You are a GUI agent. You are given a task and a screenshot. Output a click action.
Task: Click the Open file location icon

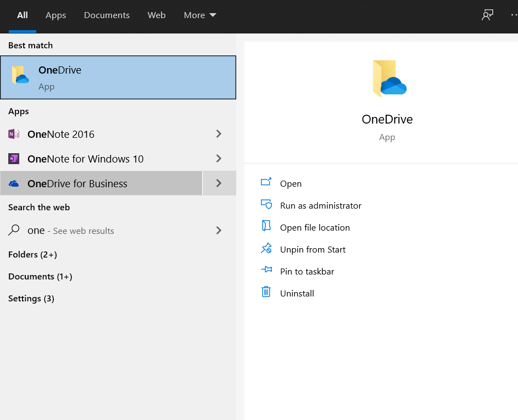click(x=266, y=226)
